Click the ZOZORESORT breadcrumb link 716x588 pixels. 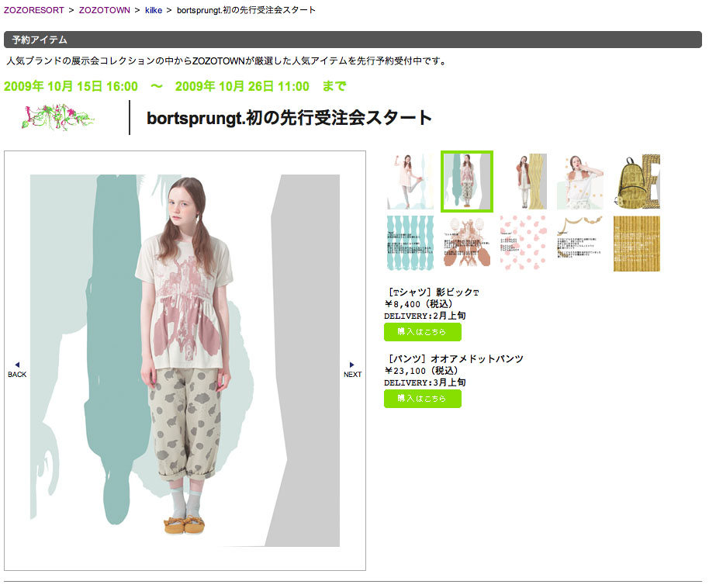(34, 10)
